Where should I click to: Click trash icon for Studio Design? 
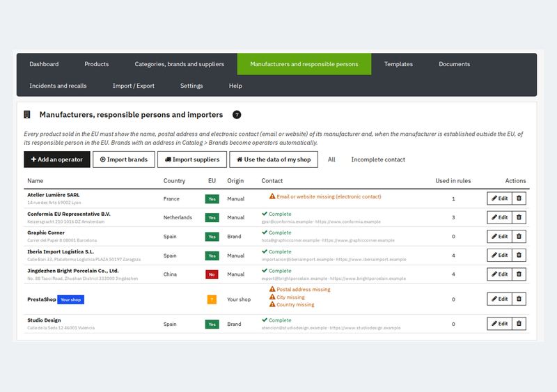[519, 324]
